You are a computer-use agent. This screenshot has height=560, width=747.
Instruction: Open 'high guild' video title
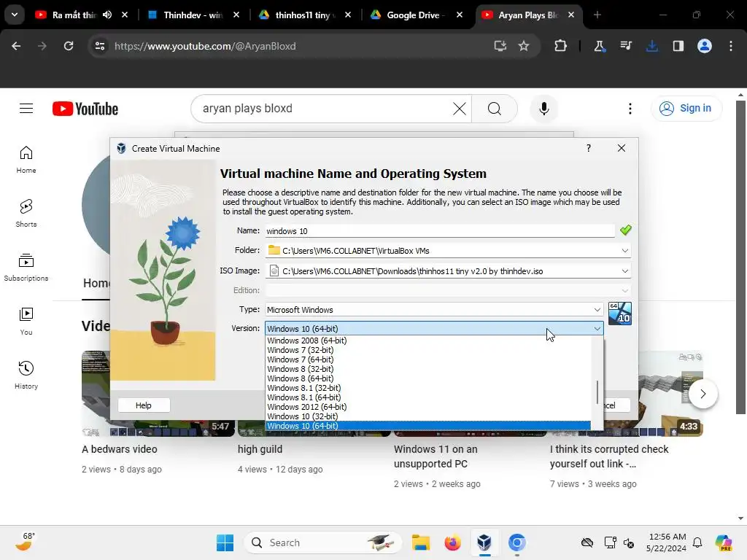tap(260, 449)
